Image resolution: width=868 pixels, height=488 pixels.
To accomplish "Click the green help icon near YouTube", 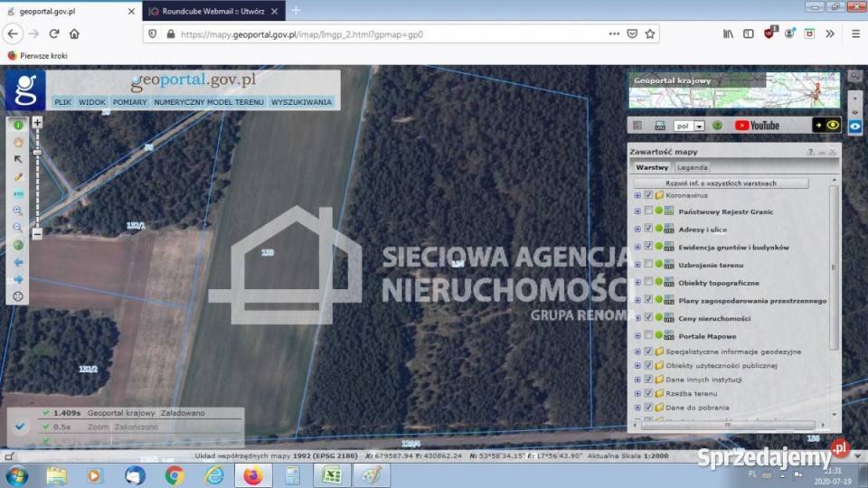I will coord(717,126).
